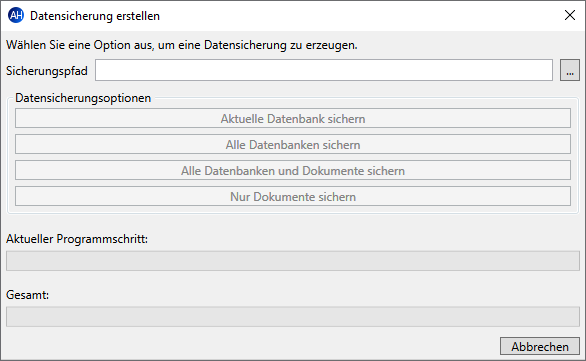
Task: Select Aktuelle Datenbank sichern
Action: point(293,118)
